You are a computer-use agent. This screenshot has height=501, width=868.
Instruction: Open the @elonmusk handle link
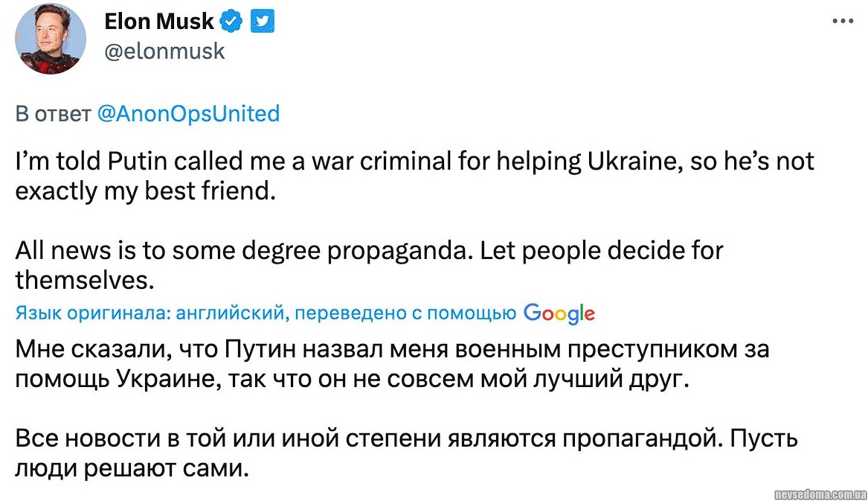pos(165,51)
